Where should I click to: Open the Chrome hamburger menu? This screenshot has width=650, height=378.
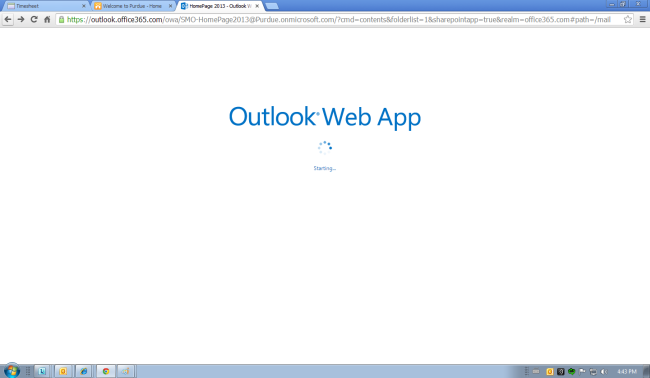coord(643,19)
